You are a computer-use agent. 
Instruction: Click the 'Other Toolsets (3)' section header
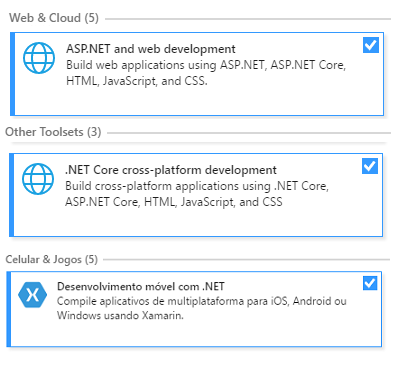pos(53,132)
